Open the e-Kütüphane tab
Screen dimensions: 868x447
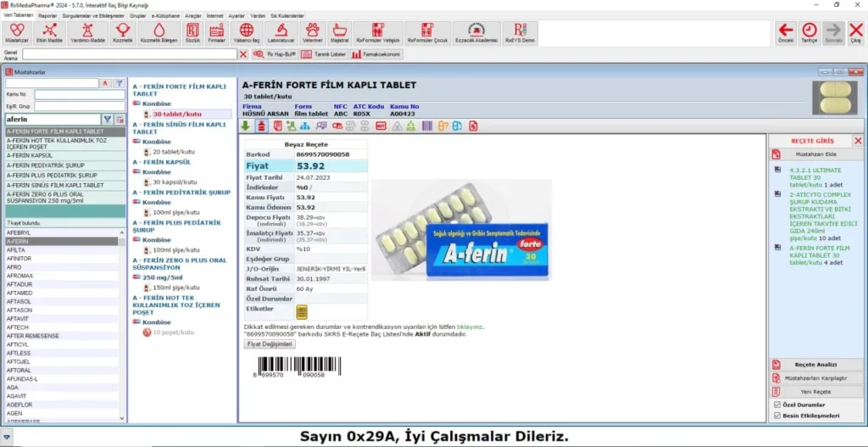click(165, 16)
